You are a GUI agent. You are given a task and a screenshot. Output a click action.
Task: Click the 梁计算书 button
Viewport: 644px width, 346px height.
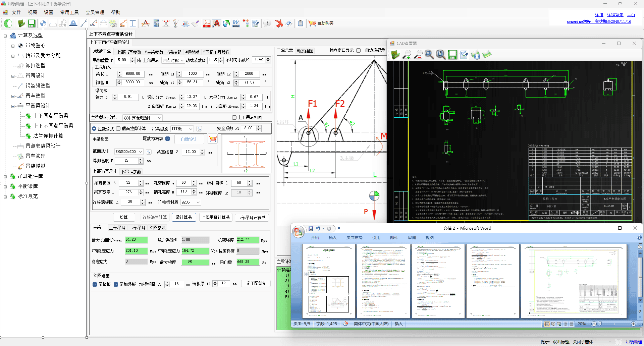(x=183, y=217)
